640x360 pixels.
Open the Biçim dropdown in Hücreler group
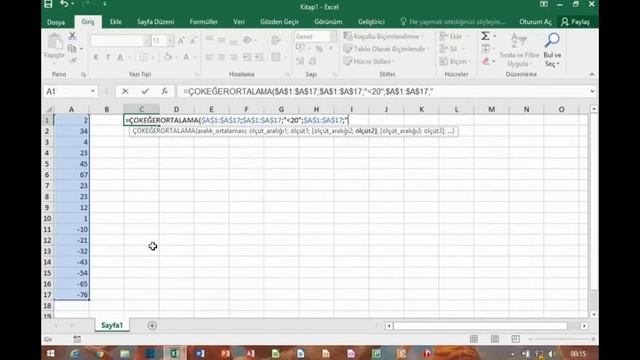pyautogui.click(x=454, y=61)
